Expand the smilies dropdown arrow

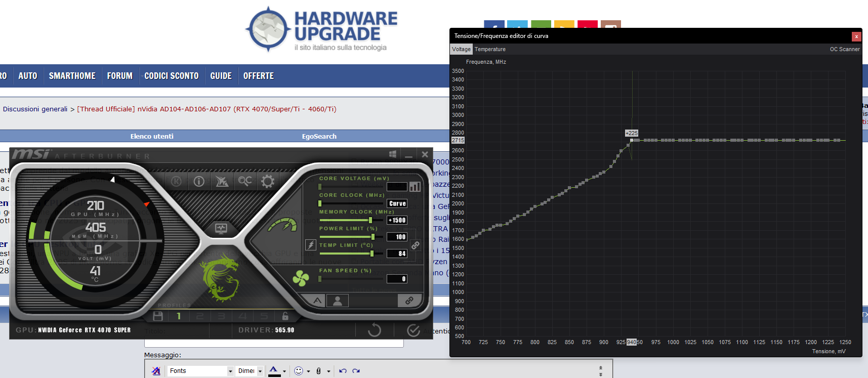(x=308, y=371)
